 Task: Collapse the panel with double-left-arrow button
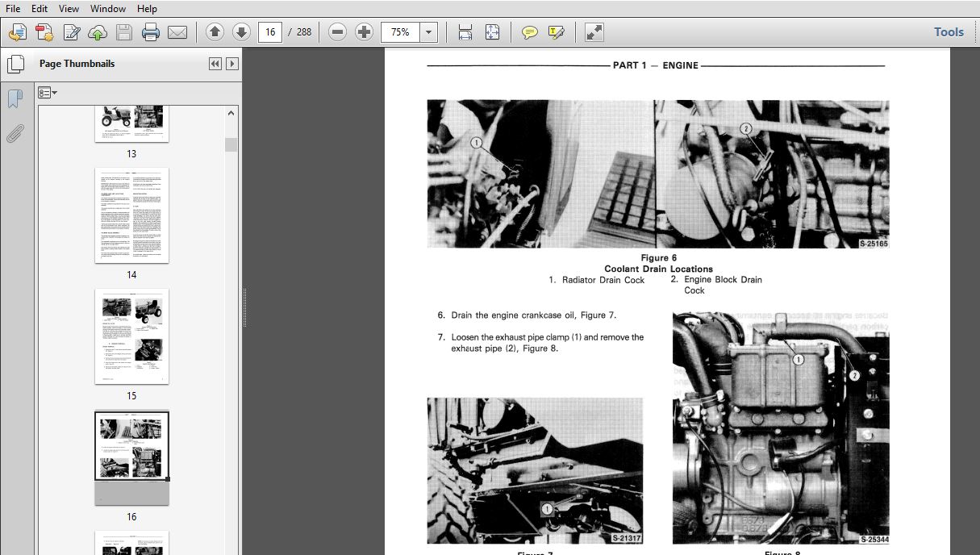point(215,64)
